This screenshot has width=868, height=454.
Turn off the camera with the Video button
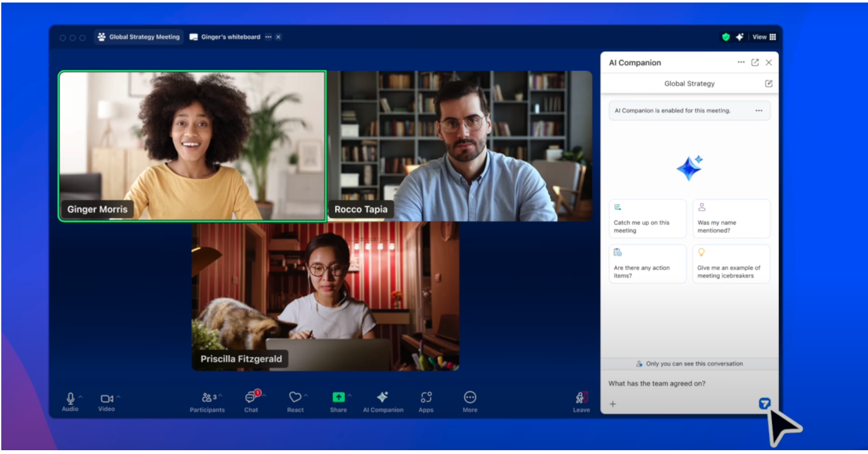click(107, 402)
